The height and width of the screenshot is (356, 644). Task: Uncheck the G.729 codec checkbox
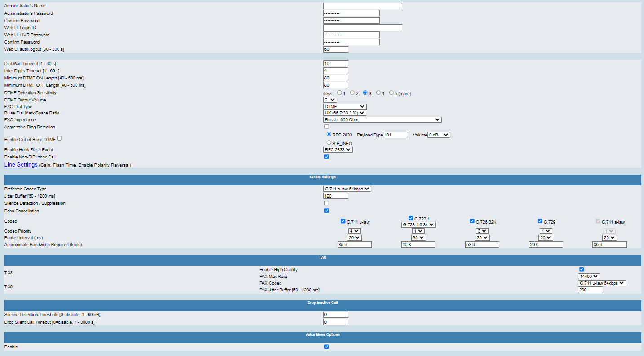pyautogui.click(x=540, y=221)
